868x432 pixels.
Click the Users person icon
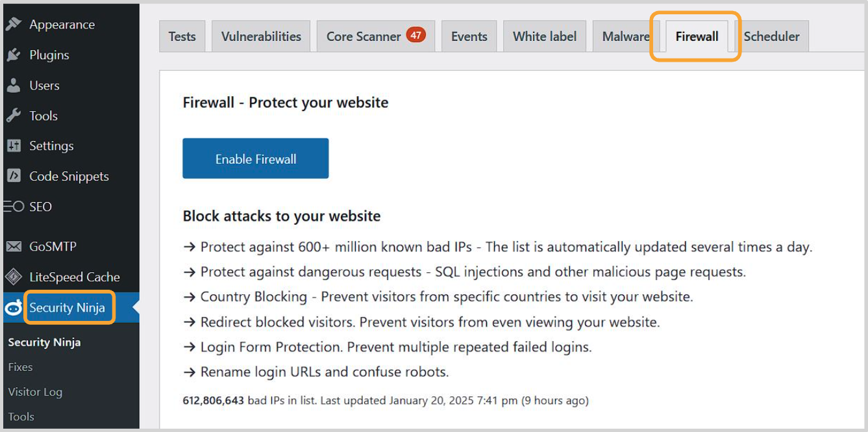[13, 86]
